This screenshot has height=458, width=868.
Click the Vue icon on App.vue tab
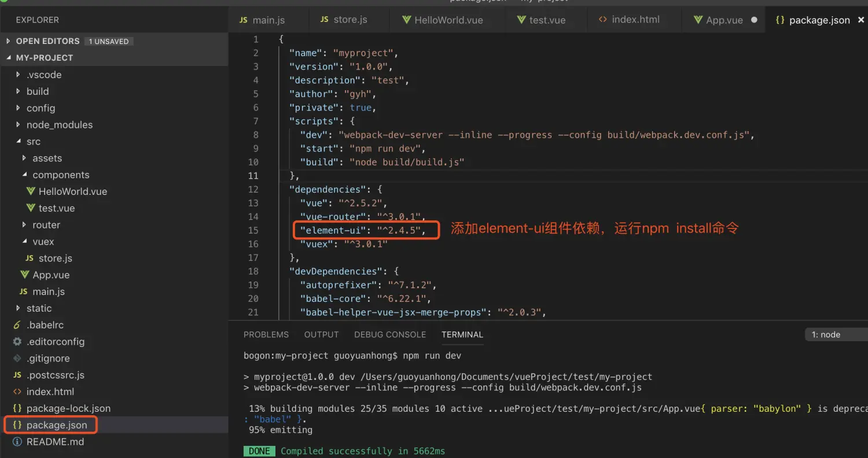[x=698, y=20]
